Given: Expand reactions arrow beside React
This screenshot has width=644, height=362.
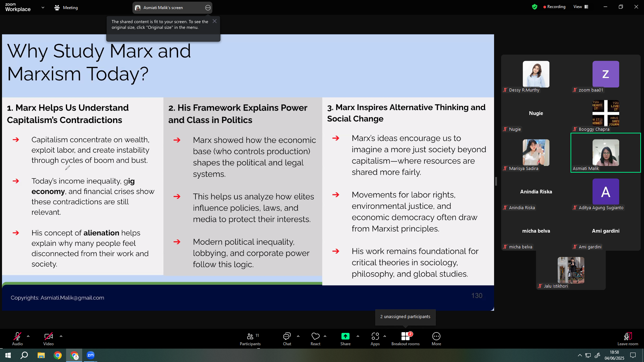Looking at the screenshot, I should 325,336.
